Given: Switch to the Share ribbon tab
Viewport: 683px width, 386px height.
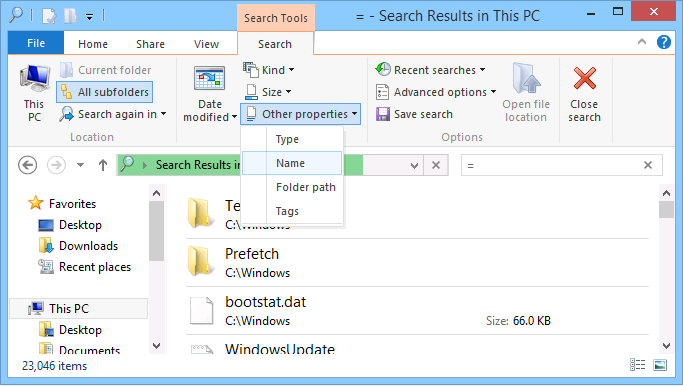Looking at the screenshot, I should click(x=150, y=44).
